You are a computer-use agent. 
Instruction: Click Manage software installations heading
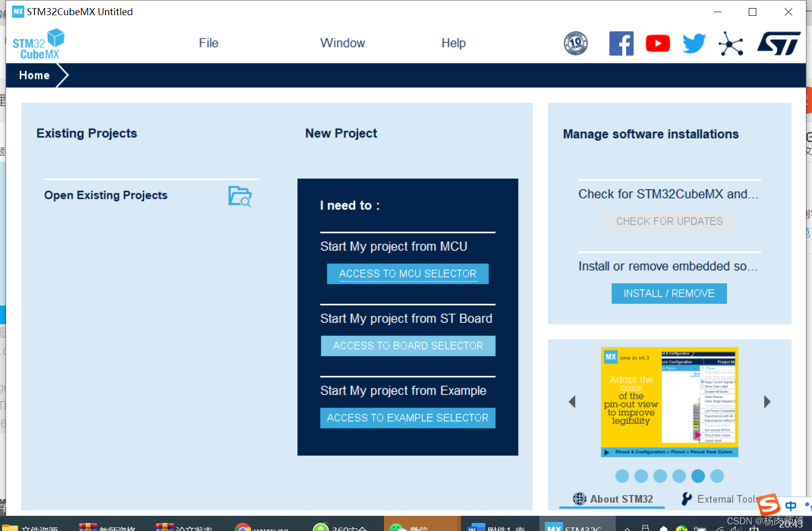[x=651, y=134]
